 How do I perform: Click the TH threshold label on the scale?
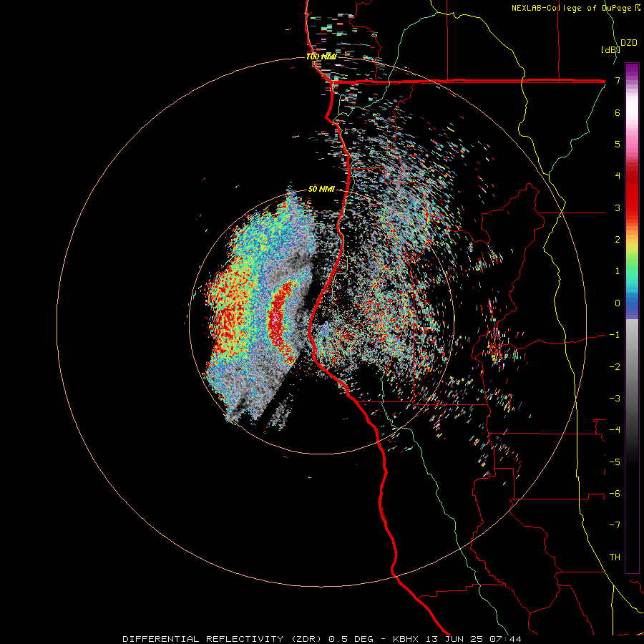615,557
